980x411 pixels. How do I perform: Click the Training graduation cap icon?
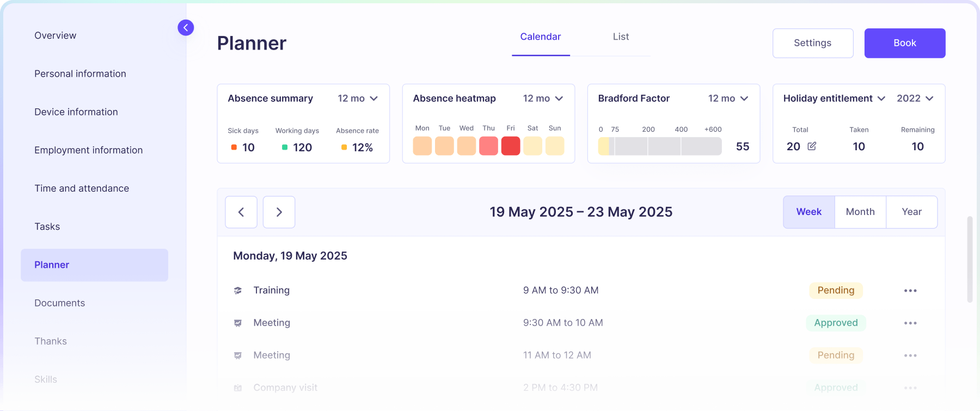point(238,291)
